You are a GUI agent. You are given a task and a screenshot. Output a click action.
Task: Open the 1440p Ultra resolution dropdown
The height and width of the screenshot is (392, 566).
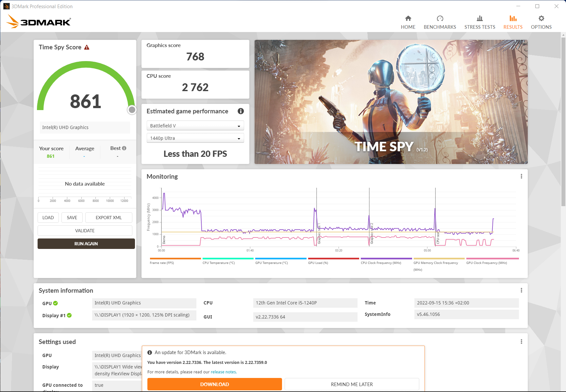(195, 138)
